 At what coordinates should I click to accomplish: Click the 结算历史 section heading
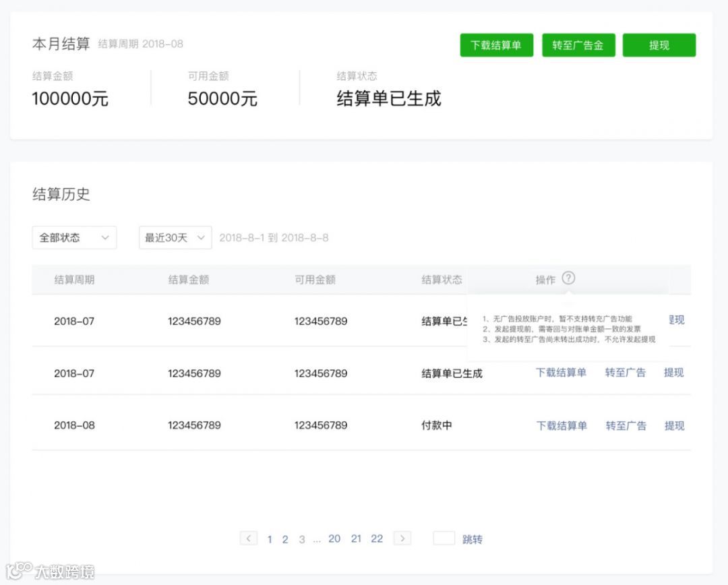(x=61, y=194)
